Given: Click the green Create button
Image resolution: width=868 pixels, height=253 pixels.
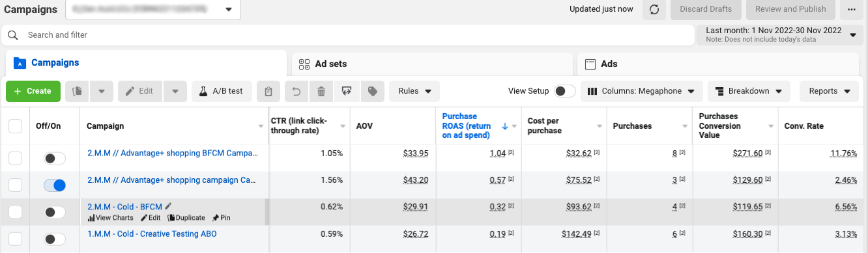Looking at the screenshot, I should click(x=33, y=91).
